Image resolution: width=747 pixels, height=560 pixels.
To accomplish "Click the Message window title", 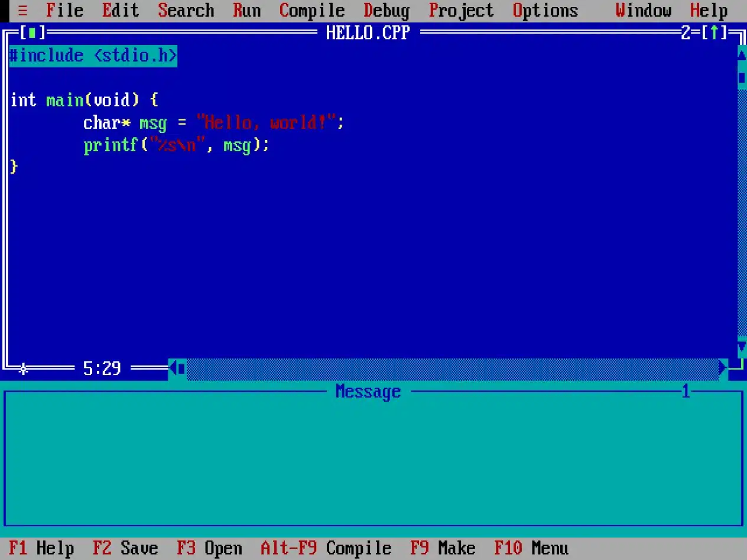I will click(368, 392).
